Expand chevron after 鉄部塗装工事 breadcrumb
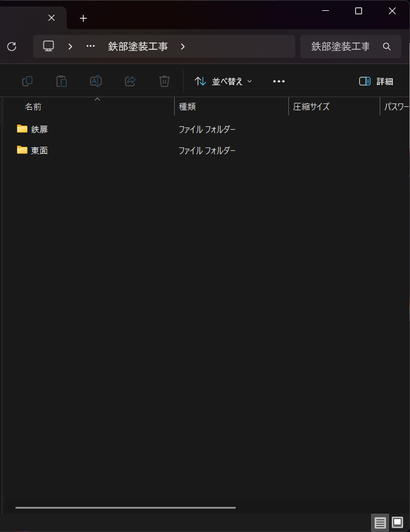 pos(183,46)
